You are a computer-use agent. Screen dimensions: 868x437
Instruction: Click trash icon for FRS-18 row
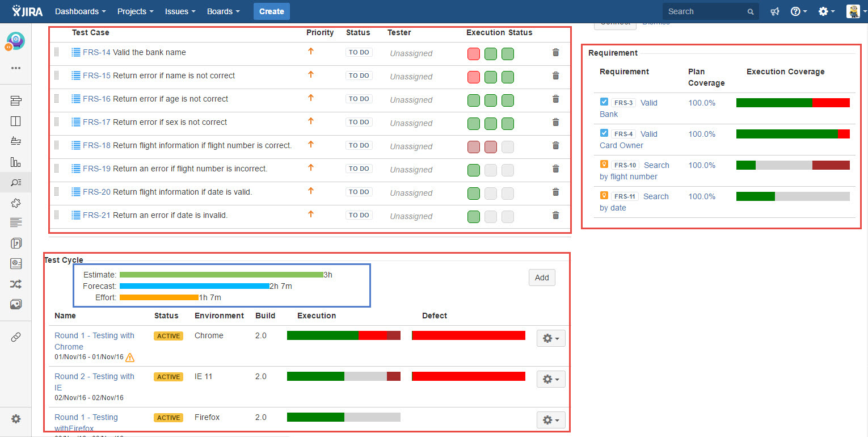tap(555, 146)
